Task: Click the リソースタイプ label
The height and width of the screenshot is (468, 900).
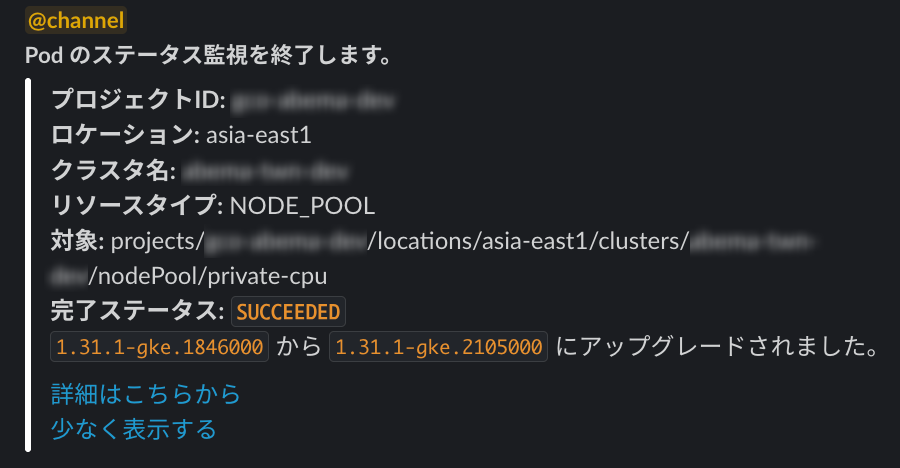Action: 136,206
